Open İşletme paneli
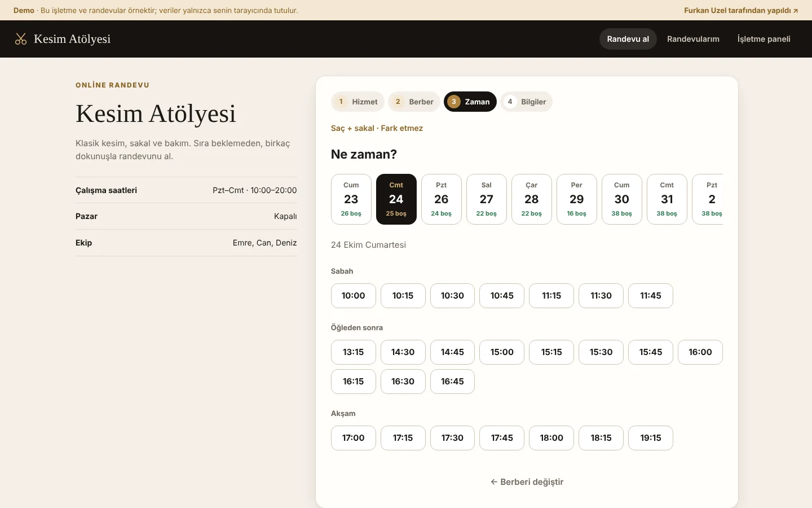Screen dimensions: 812x508 pyautogui.click(x=764, y=39)
